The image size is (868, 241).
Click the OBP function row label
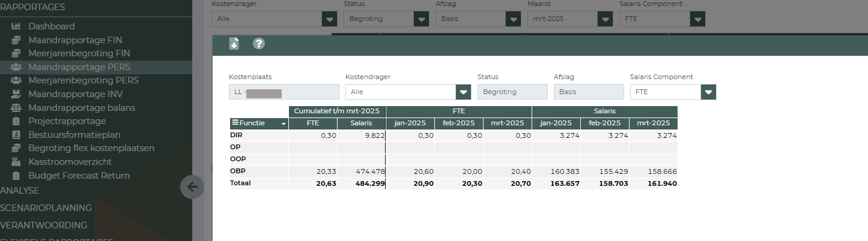tap(238, 171)
